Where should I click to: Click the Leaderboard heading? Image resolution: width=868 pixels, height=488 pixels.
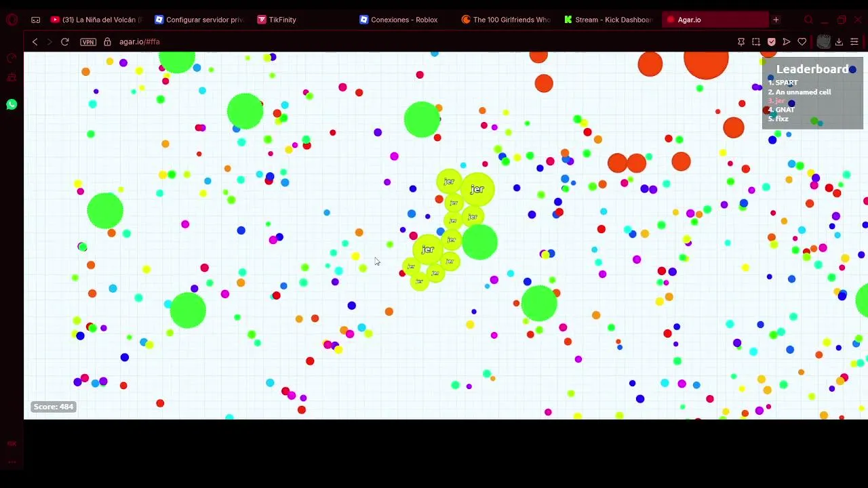[812, 69]
